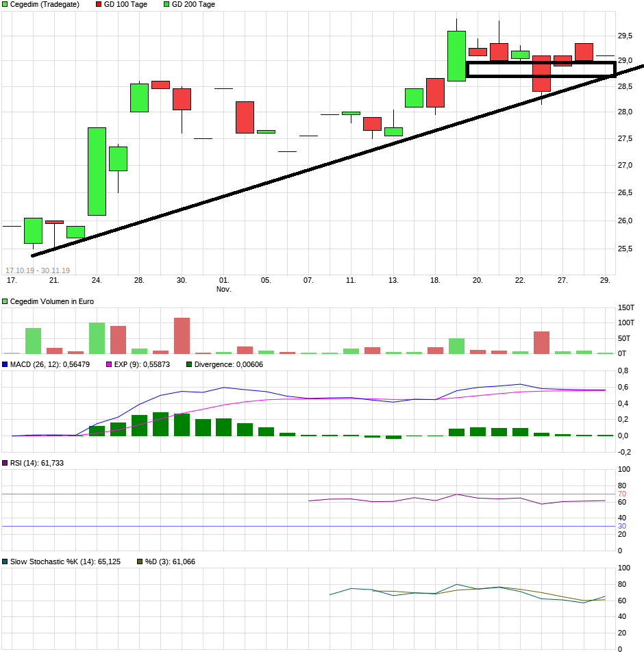Click the Cegedim Volumen legend swatch
Screen dimensions: 644x656
coord(5,302)
